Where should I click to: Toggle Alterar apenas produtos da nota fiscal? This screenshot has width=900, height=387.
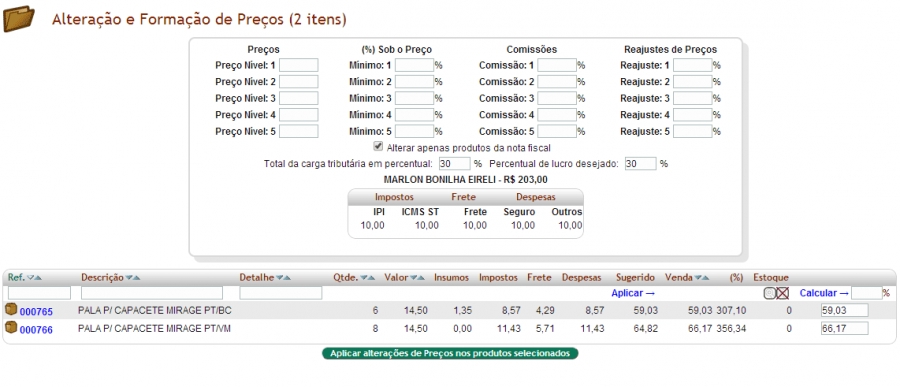[x=378, y=146]
